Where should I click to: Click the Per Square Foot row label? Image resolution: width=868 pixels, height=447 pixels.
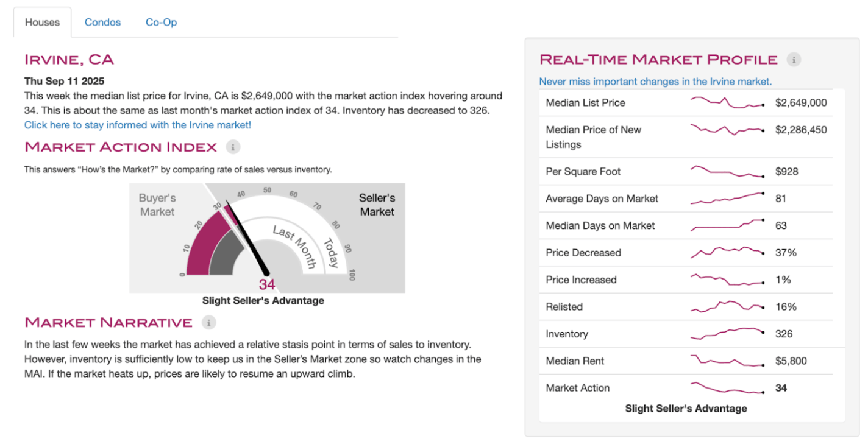point(583,172)
